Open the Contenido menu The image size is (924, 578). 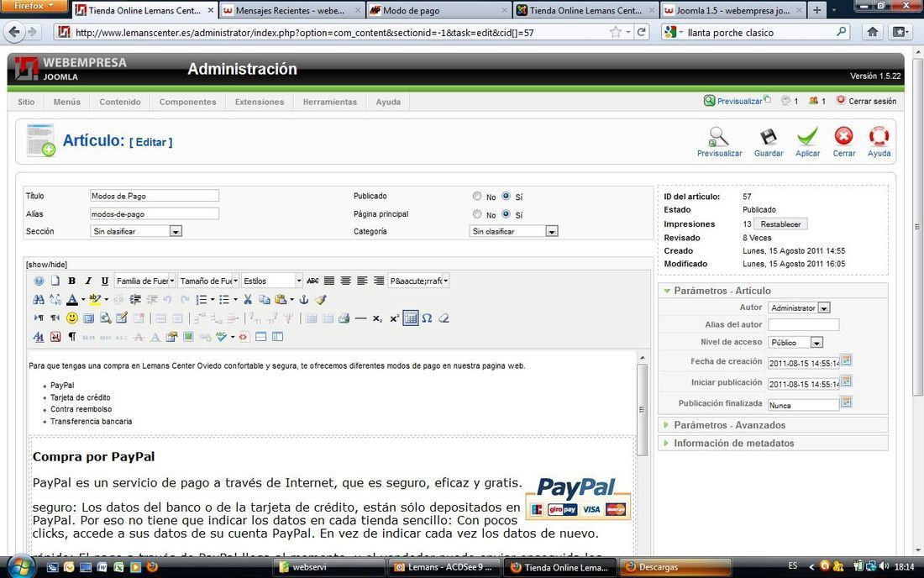point(119,102)
